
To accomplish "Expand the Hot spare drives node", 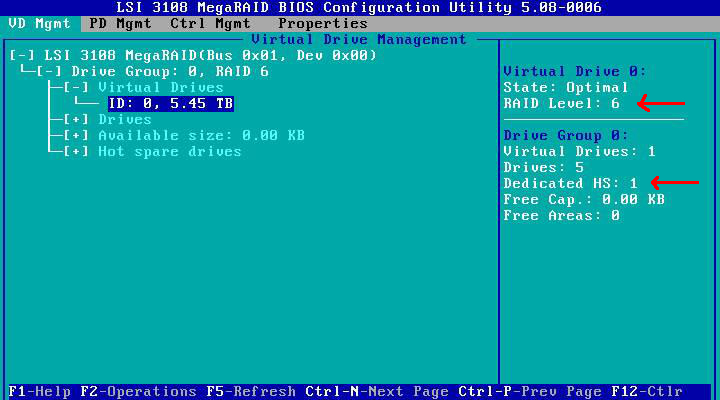I will point(76,152).
